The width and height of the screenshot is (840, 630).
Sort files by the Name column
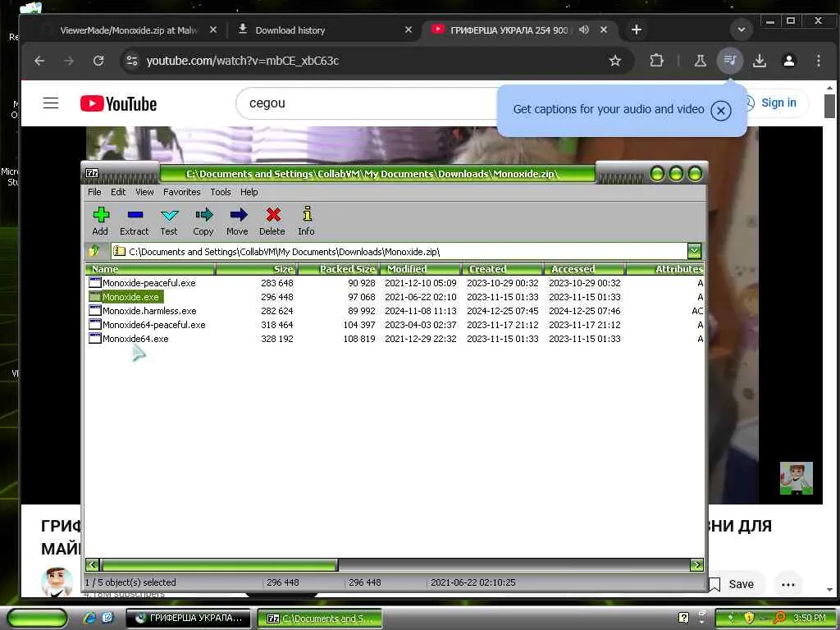151,269
